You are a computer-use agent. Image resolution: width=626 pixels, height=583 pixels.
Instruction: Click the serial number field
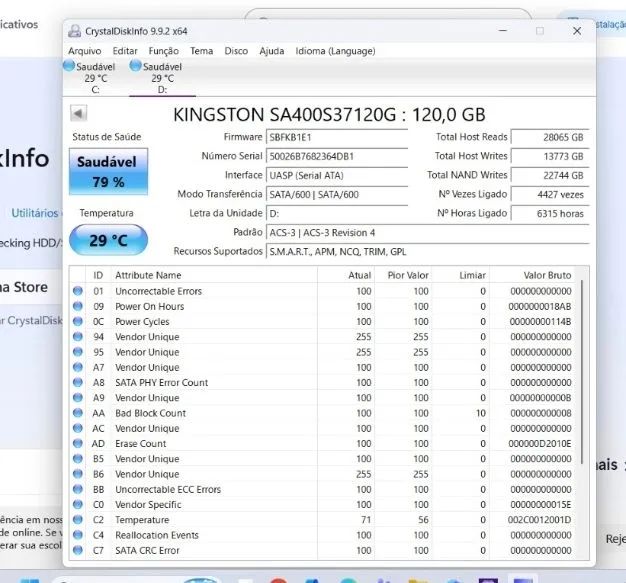337,156
